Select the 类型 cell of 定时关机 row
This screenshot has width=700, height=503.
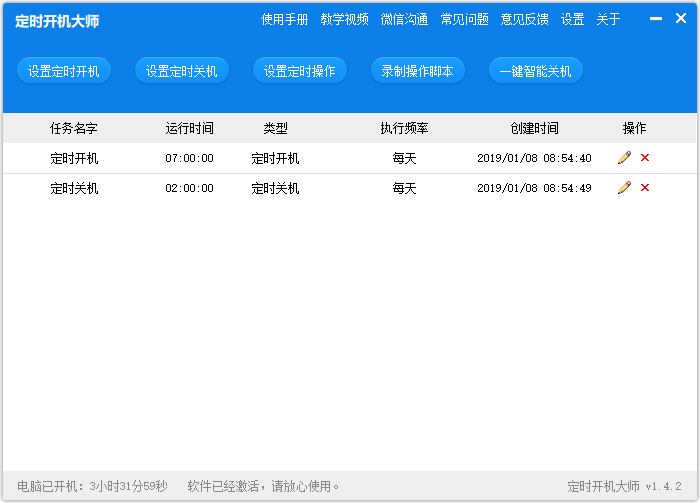point(275,188)
